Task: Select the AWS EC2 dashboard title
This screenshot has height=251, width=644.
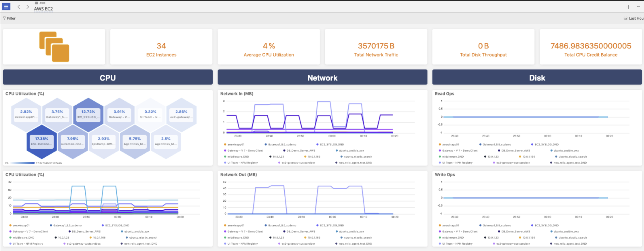Action: pos(43,9)
